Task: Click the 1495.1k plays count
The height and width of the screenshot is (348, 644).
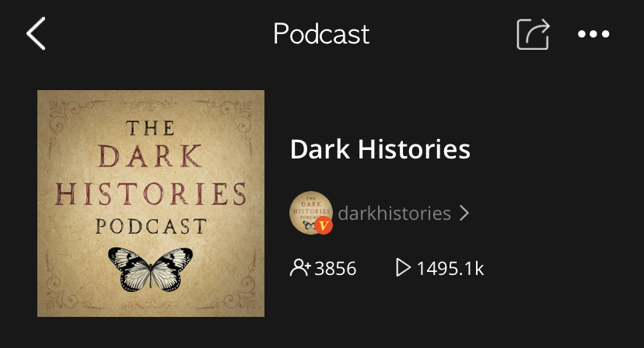Action: (450, 269)
